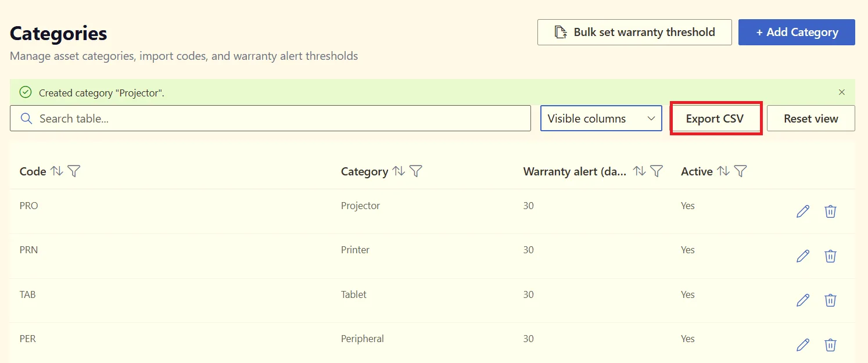Click the Categories page heading

click(59, 33)
